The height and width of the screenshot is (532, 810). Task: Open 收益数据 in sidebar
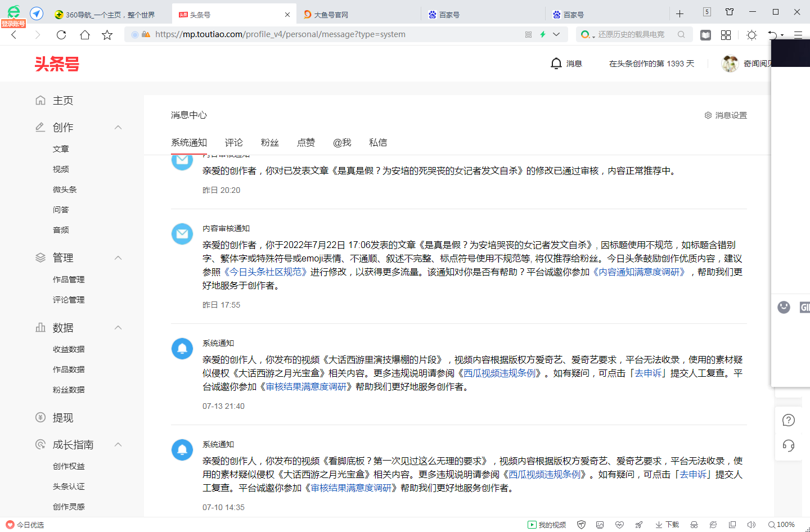coord(69,349)
